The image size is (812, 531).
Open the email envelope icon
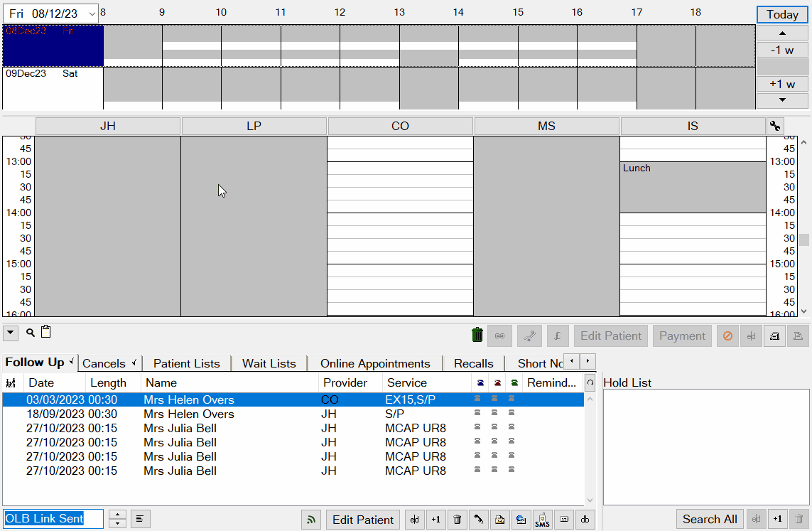(x=499, y=520)
